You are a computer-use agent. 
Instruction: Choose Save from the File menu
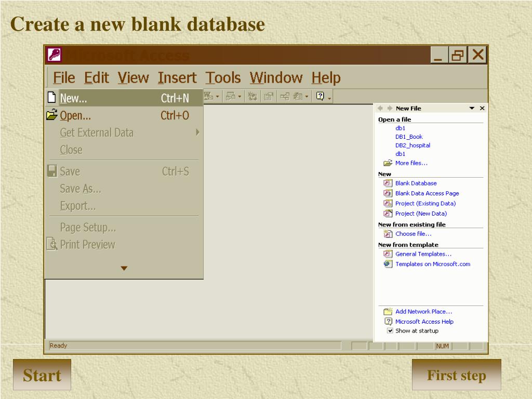(124, 171)
